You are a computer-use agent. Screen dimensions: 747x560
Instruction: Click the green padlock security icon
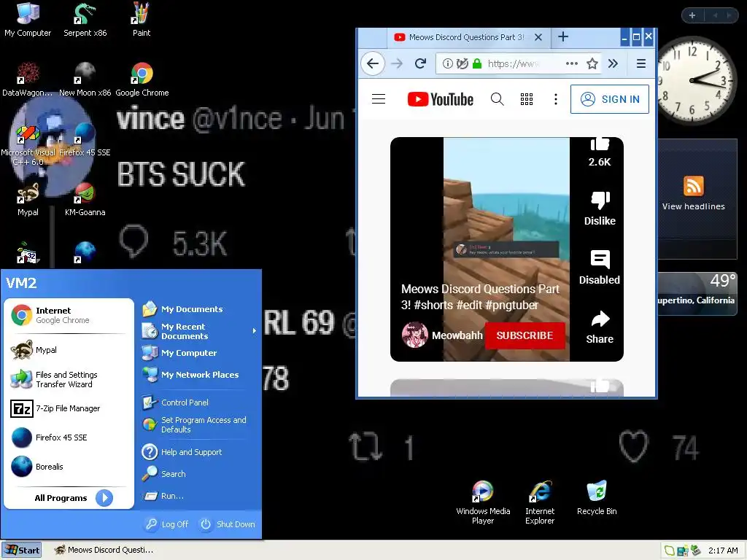(x=477, y=63)
